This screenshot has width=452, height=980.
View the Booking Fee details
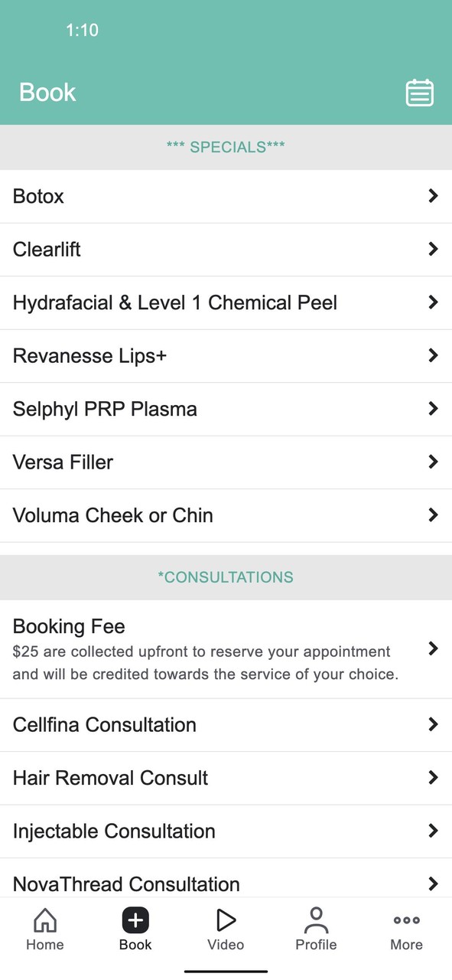[226, 648]
